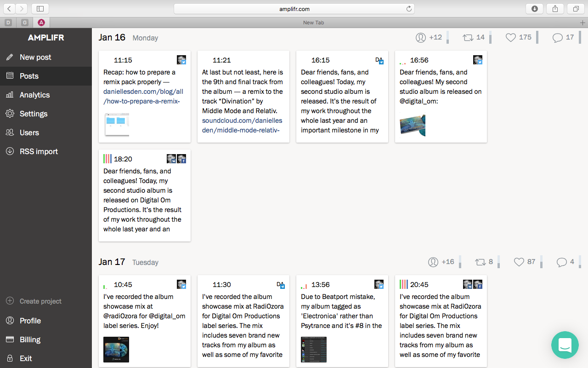Image resolution: width=588 pixels, height=368 pixels.
Task: Click the Users people icon
Action: point(9,132)
